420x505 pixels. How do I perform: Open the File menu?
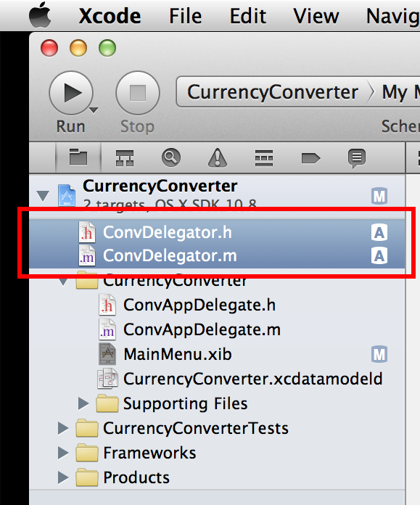[x=186, y=16]
